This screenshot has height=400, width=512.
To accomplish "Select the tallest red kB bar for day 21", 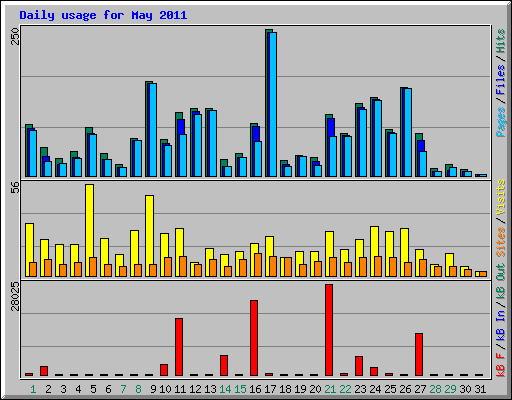I will click(329, 330).
